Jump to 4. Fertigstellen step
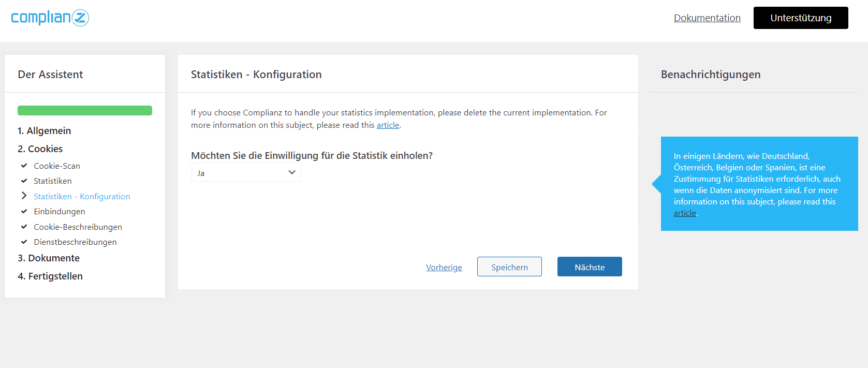The image size is (868, 368). pos(50,276)
